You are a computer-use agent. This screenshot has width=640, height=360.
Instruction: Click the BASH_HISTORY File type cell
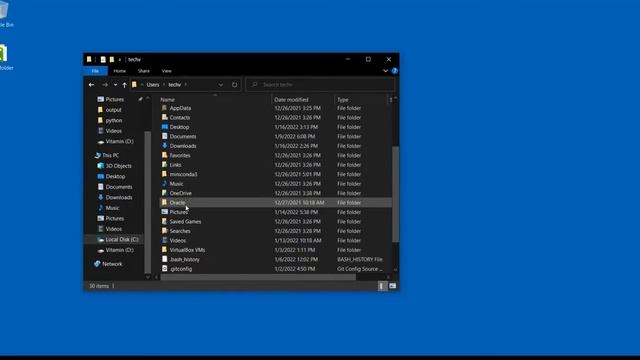[360, 259]
